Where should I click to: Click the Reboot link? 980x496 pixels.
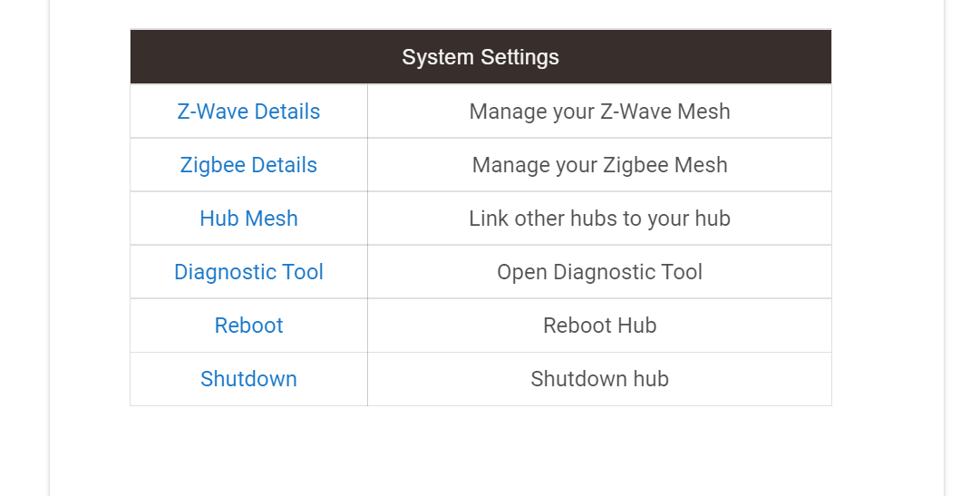248,326
